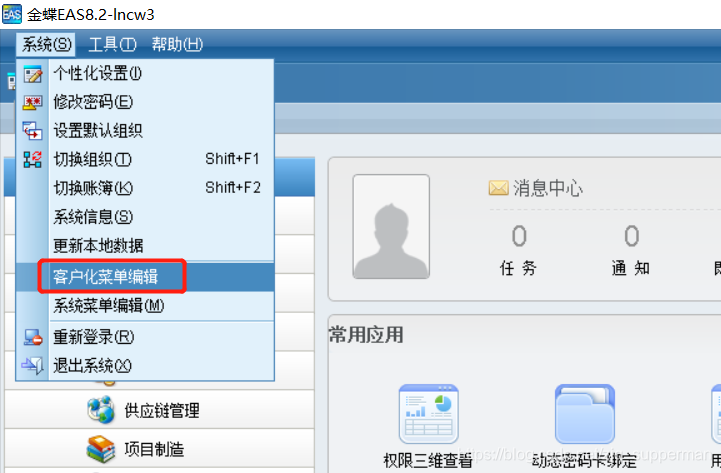Click the 切换组织 org-chart icon
Image resolution: width=721 pixels, height=473 pixels.
(x=33, y=160)
